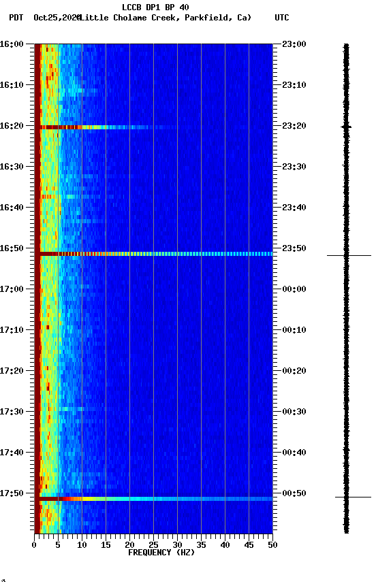Click the seismogram spike near 23:50 UTC
376x588 pixels.
349,256
